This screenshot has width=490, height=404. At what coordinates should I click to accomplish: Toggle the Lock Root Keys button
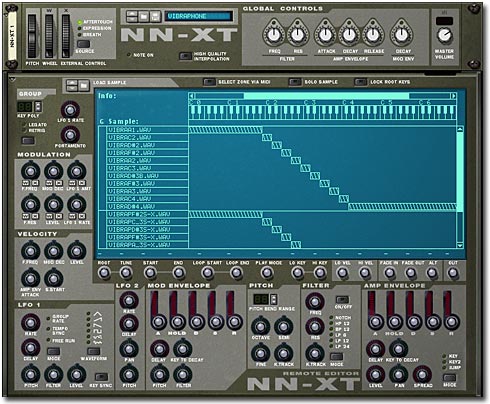(360, 82)
